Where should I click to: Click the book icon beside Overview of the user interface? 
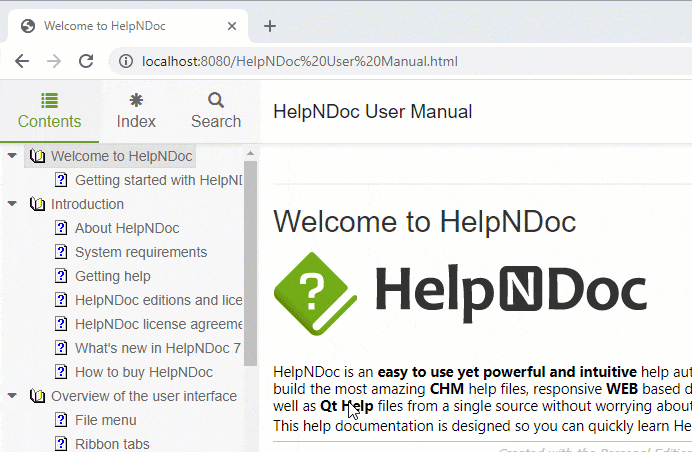coord(38,396)
